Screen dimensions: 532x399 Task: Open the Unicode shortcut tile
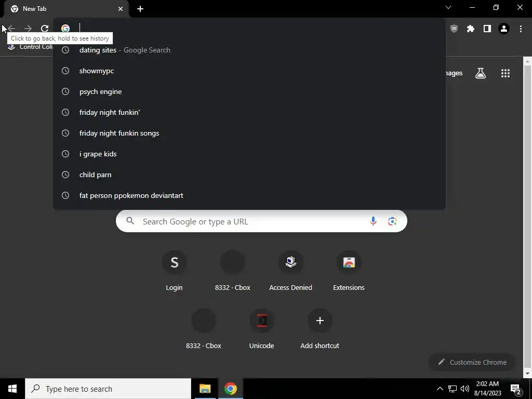tap(262, 329)
